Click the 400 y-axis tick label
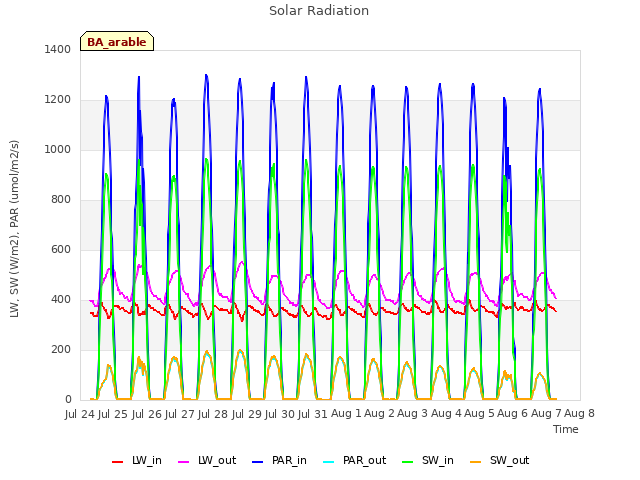Image resolution: width=640 pixels, height=480 pixels. coord(61,300)
